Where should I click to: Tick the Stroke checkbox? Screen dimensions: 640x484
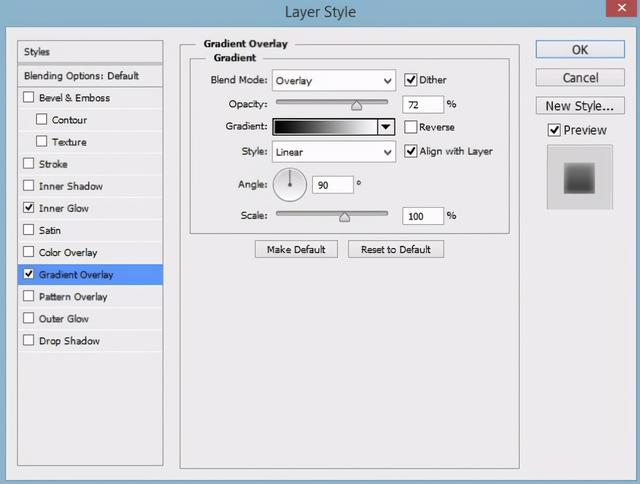[29, 164]
